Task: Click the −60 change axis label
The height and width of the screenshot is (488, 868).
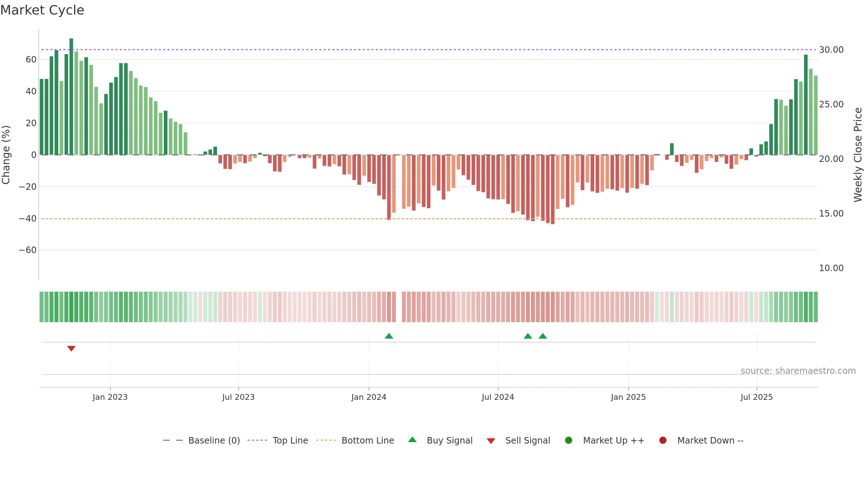Action: tap(27, 250)
